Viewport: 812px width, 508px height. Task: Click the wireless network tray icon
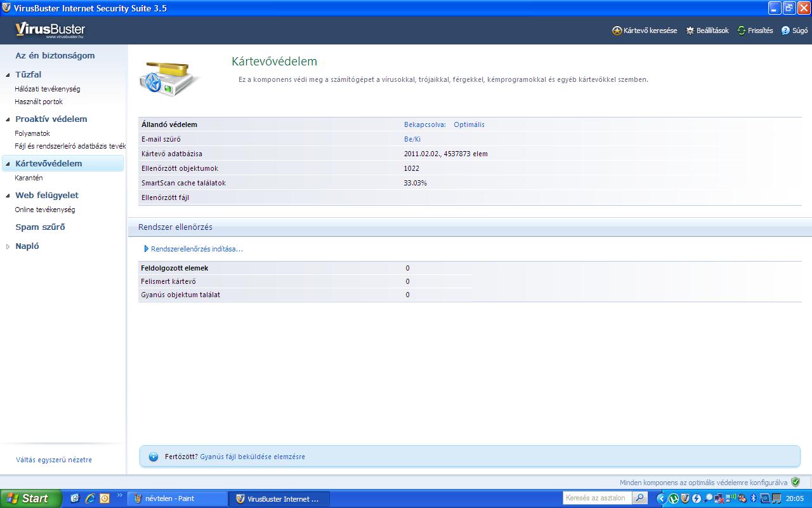click(730, 498)
